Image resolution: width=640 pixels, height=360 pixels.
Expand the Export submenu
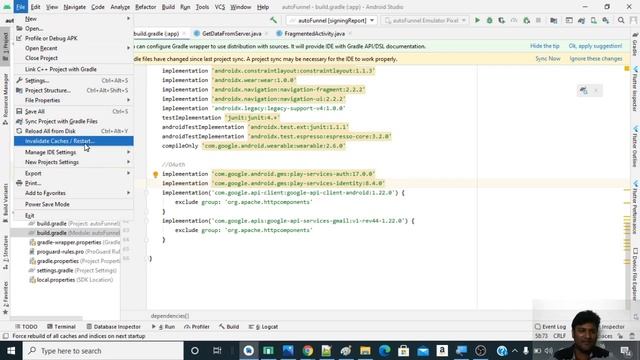(x=73, y=173)
